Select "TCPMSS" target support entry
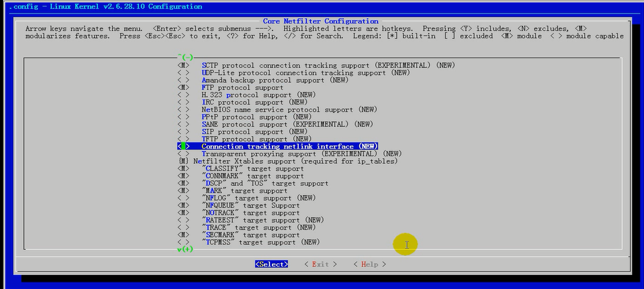644x289 pixels. 260,243
